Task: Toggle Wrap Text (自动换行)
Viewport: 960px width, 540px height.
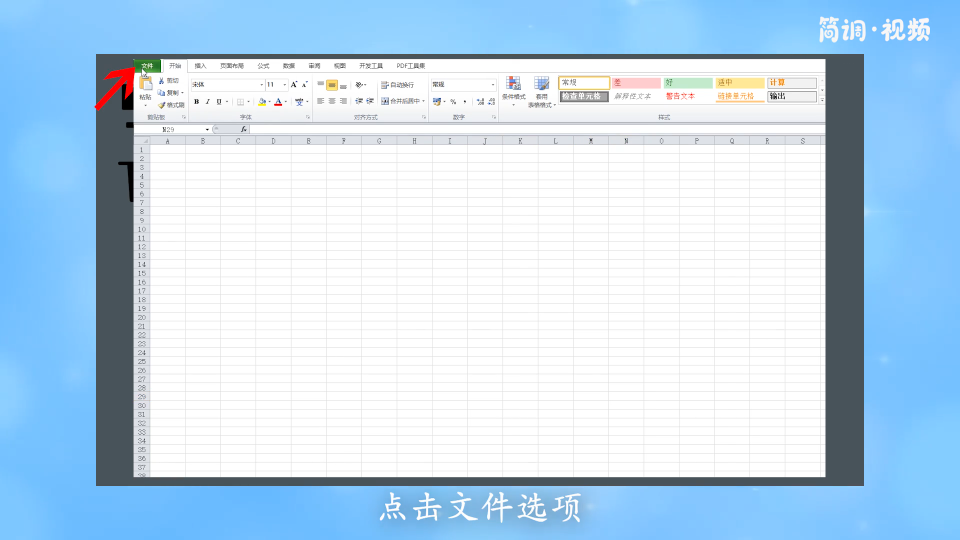Action: [398, 85]
